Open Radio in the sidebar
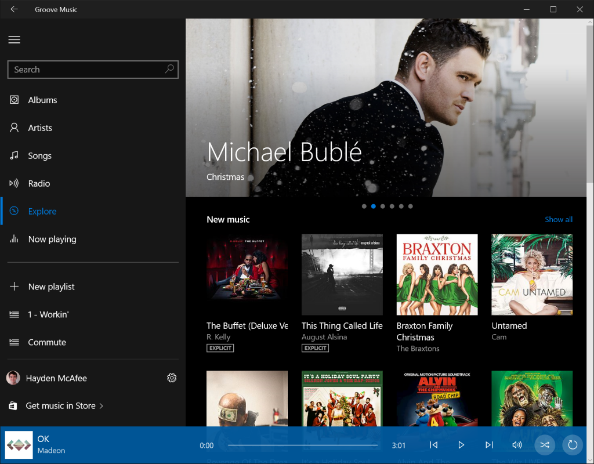This screenshot has height=464, width=594. [93, 184]
